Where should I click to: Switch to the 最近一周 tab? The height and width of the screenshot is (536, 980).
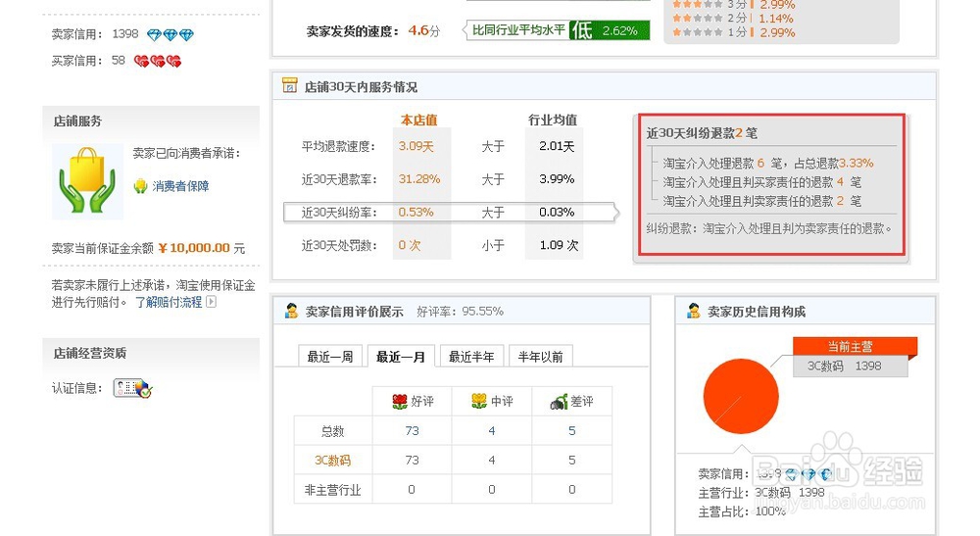(330, 356)
